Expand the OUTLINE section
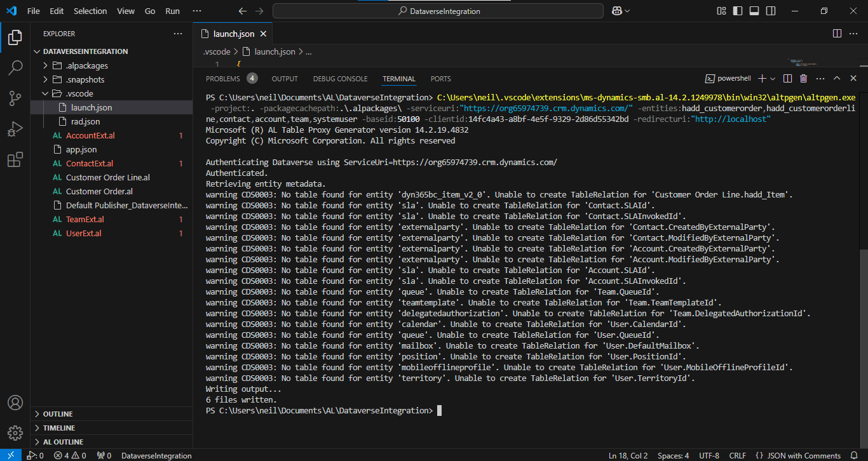 point(58,414)
